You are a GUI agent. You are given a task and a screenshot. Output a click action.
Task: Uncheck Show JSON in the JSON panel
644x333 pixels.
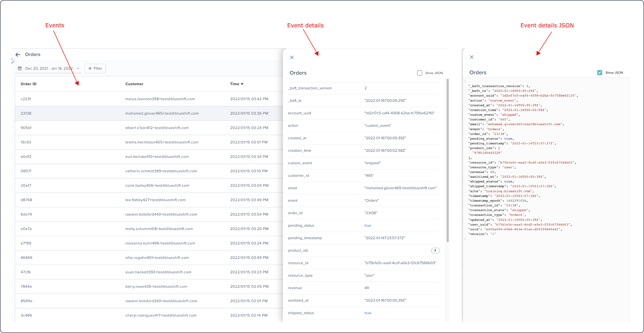[600, 73]
